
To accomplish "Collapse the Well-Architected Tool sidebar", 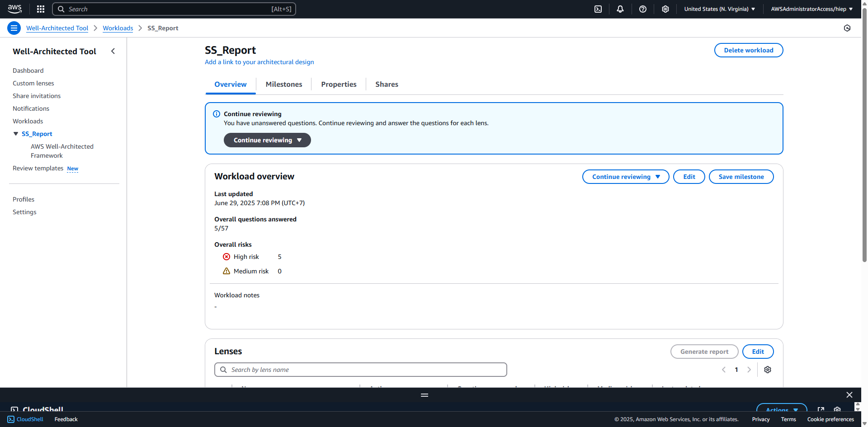I will point(113,51).
